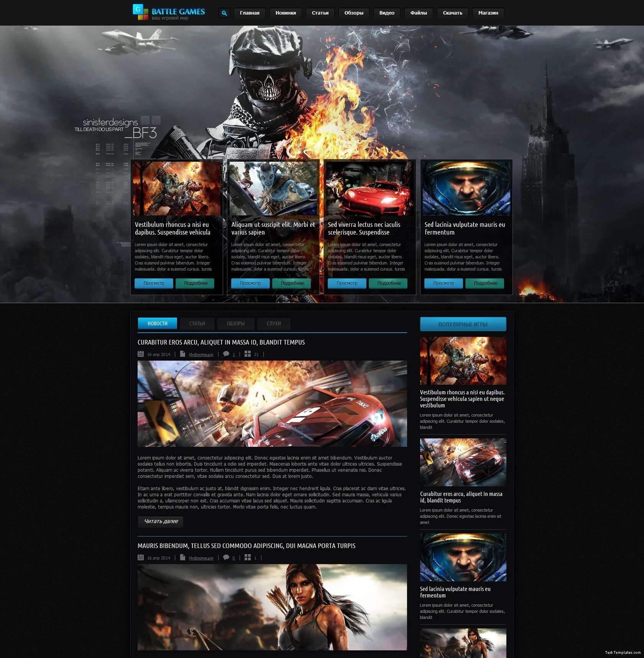
Task: Click date 16 апр 2014 on first post
Action: (x=159, y=354)
